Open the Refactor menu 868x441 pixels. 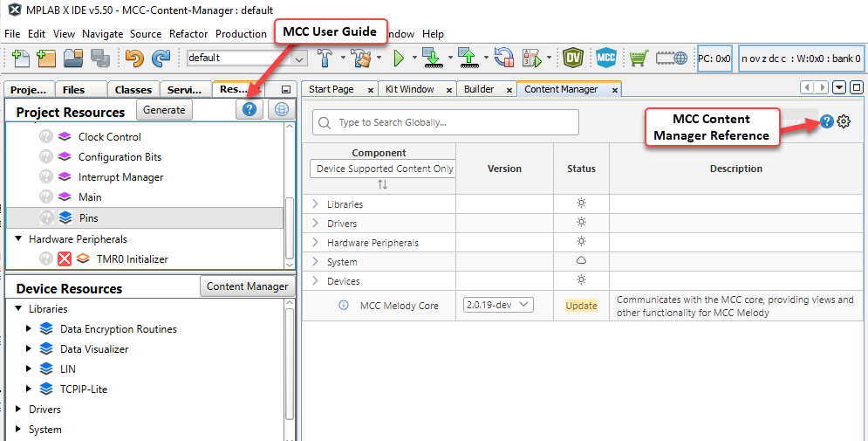click(x=188, y=34)
